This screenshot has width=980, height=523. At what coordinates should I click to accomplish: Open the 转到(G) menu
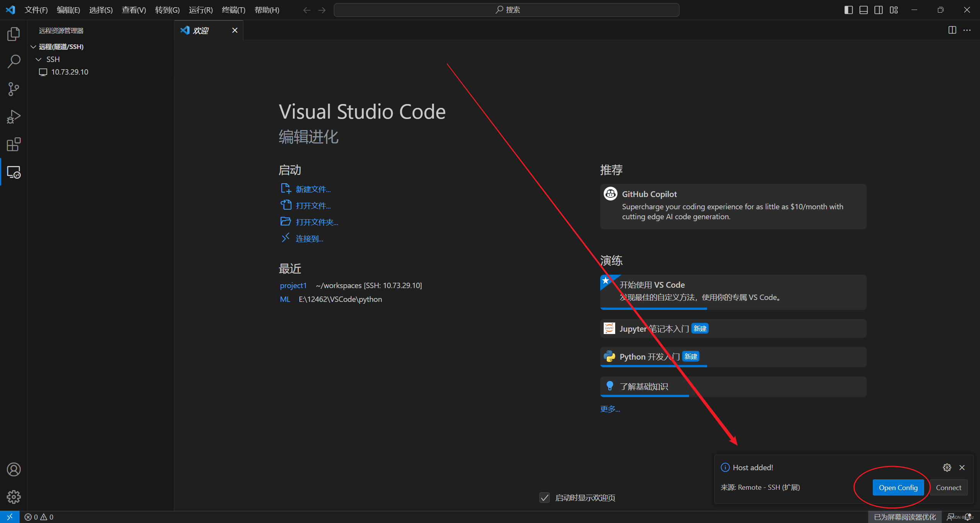[x=167, y=10]
